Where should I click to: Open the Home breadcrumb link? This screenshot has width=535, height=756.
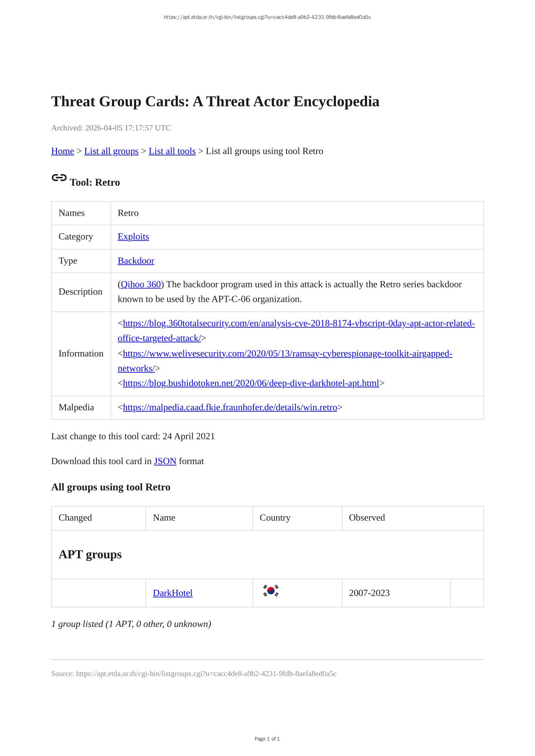62,151
